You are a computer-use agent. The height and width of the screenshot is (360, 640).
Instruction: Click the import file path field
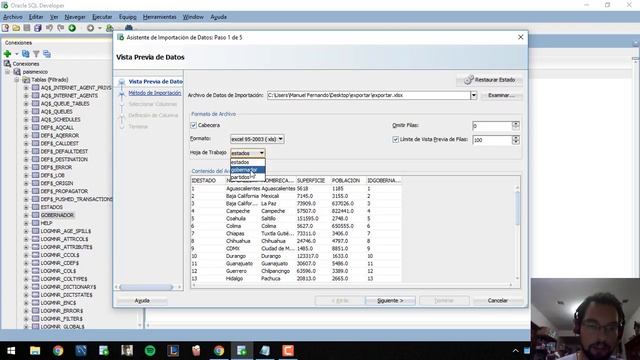tap(369, 96)
